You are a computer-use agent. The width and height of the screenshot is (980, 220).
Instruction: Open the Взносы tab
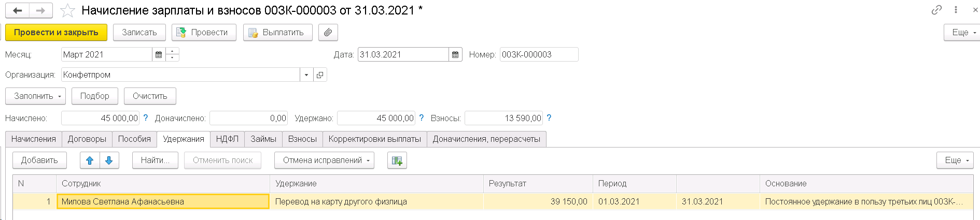[302, 139]
